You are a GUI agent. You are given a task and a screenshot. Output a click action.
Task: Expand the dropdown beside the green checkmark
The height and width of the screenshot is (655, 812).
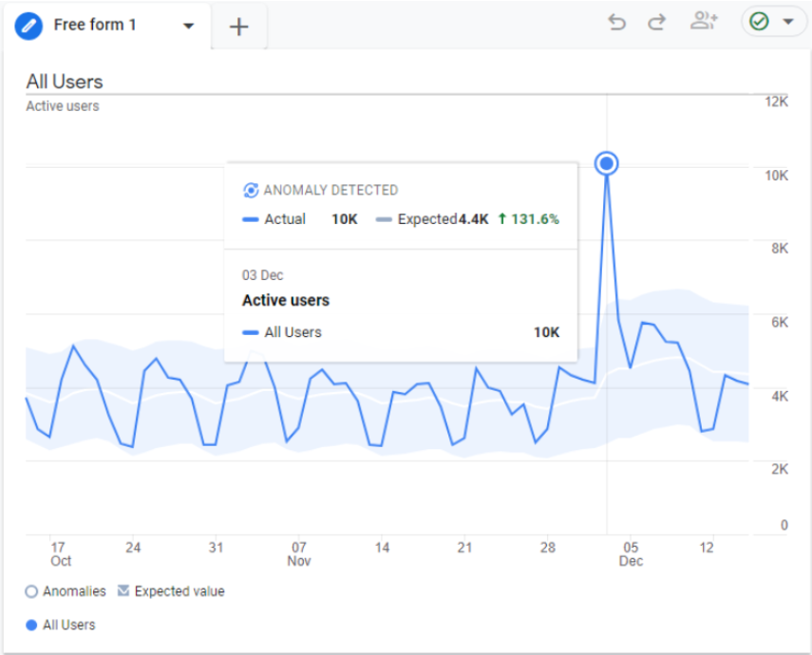787,23
